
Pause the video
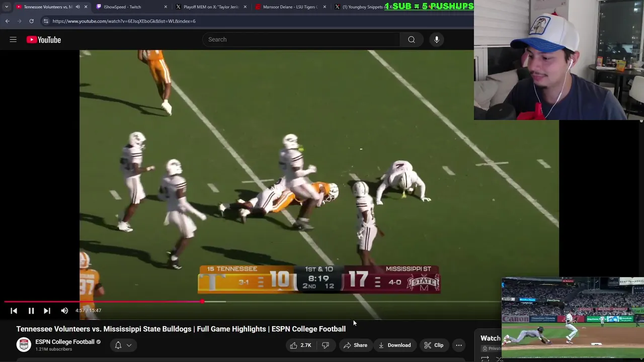point(31,311)
